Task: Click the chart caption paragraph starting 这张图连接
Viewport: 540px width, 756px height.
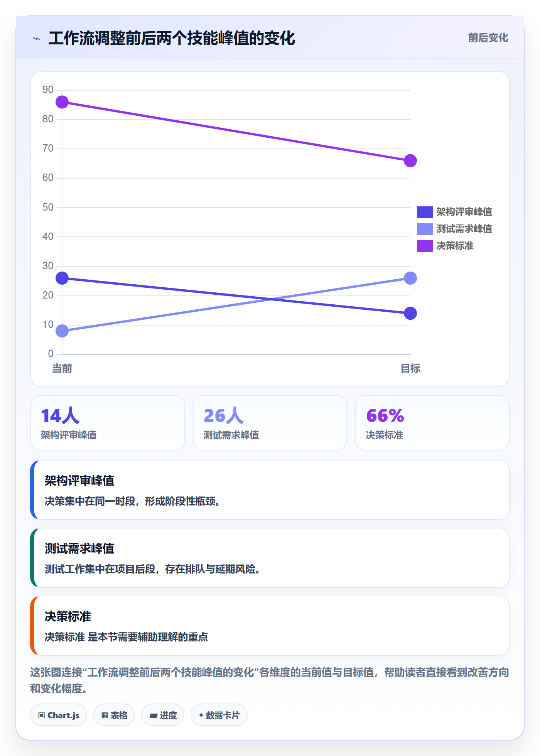Action: click(x=270, y=680)
